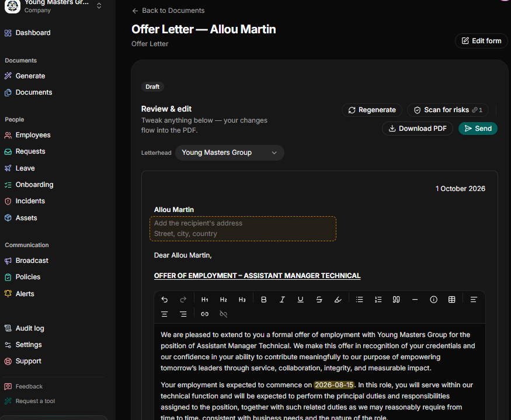Click the recipient's address field
Screen dimensions: 511x420
click(x=243, y=228)
